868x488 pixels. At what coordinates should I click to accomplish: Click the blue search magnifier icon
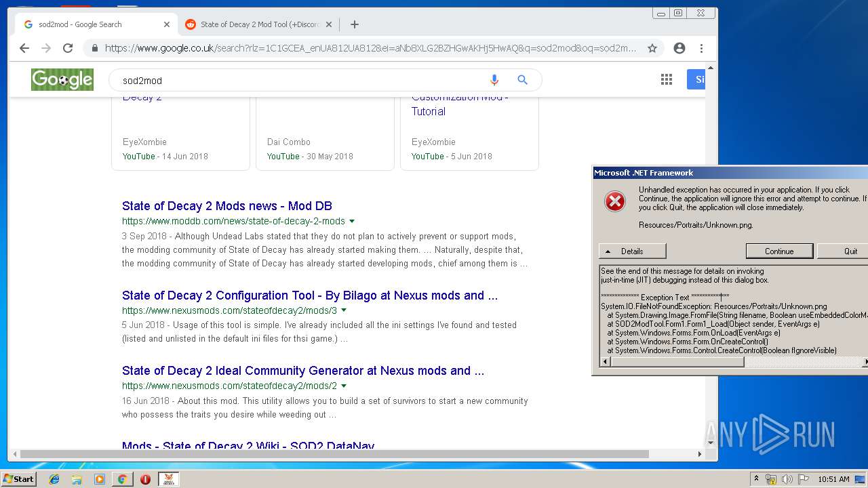point(522,80)
